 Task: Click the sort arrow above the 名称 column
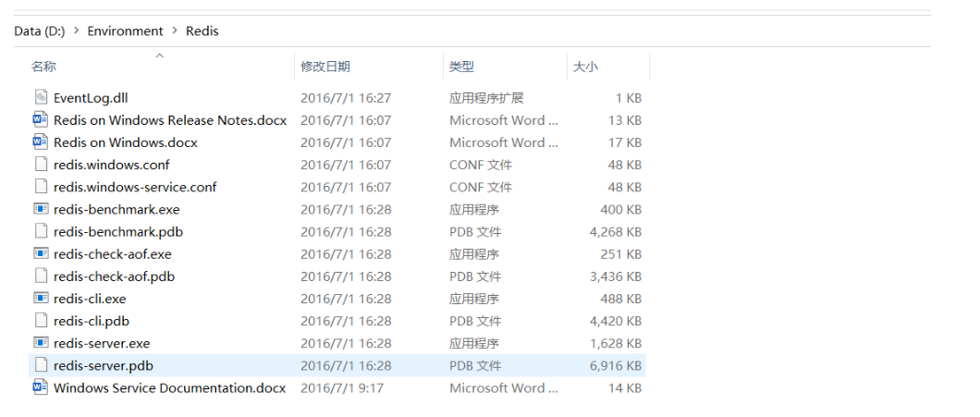(x=159, y=55)
